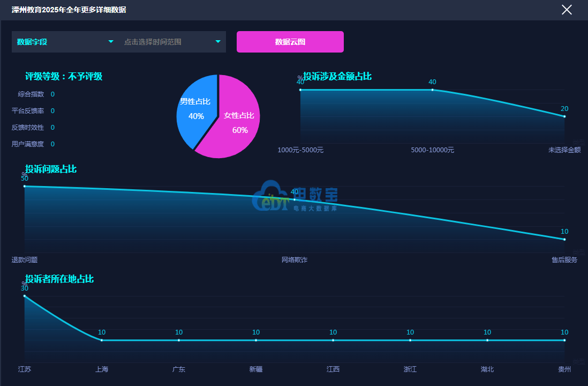Select the 退款问题 data point showing 50
The height and width of the screenshot is (386, 588).
tap(25, 186)
